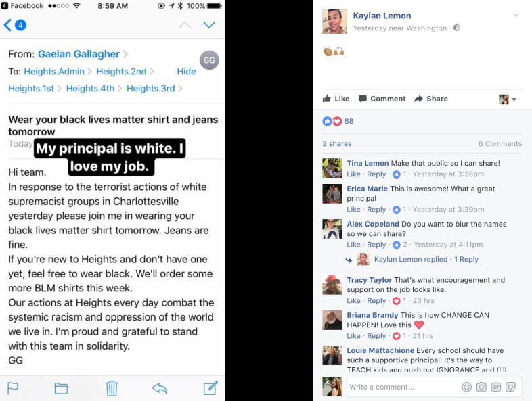Screen dimensions: 532x401
Task: Open GIF picker in comment box
Action: (x=496, y=387)
